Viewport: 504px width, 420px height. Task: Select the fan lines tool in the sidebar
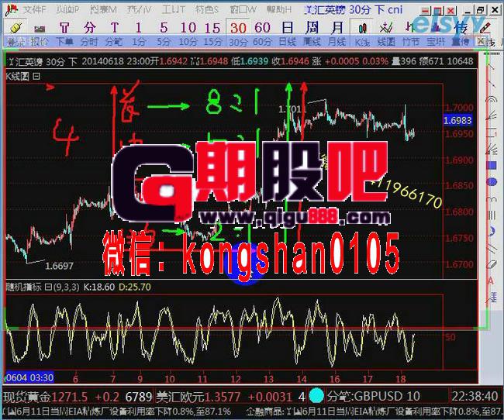point(491,115)
